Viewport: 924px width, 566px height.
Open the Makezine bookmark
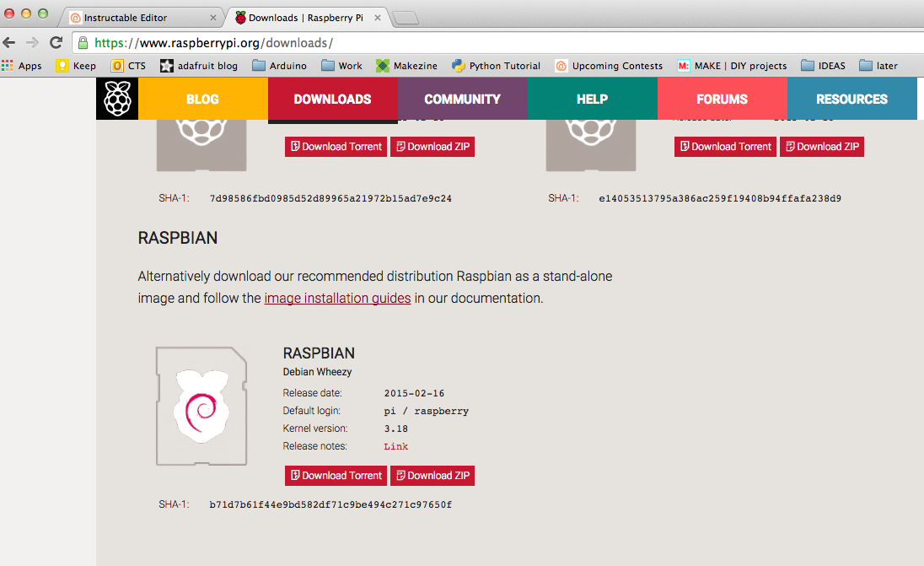406,66
